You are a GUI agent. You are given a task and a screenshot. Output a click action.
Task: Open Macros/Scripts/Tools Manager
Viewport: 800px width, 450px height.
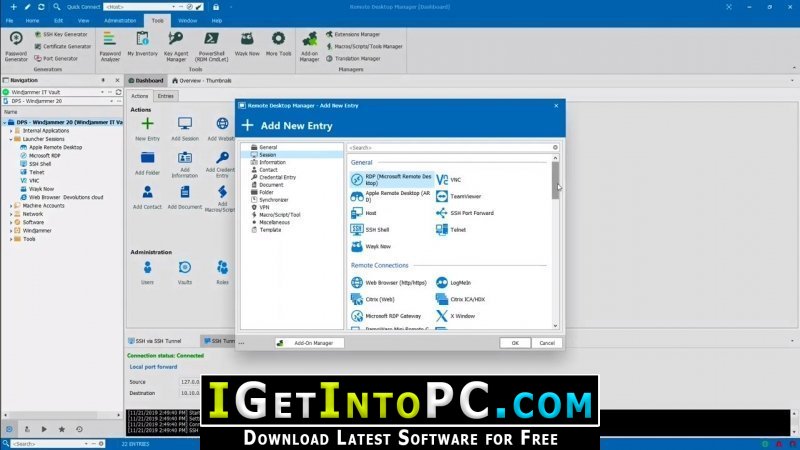[x=364, y=46]
